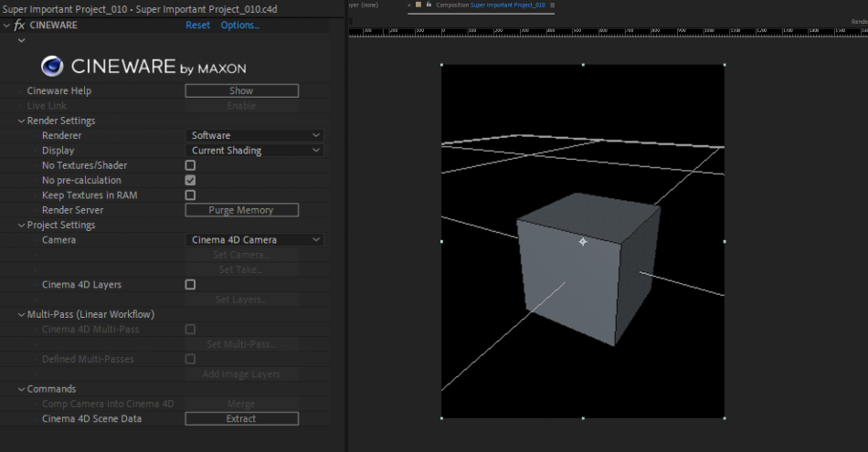
Task: Click the Extract button for Scene Data
Action: (x=242, y=419)
